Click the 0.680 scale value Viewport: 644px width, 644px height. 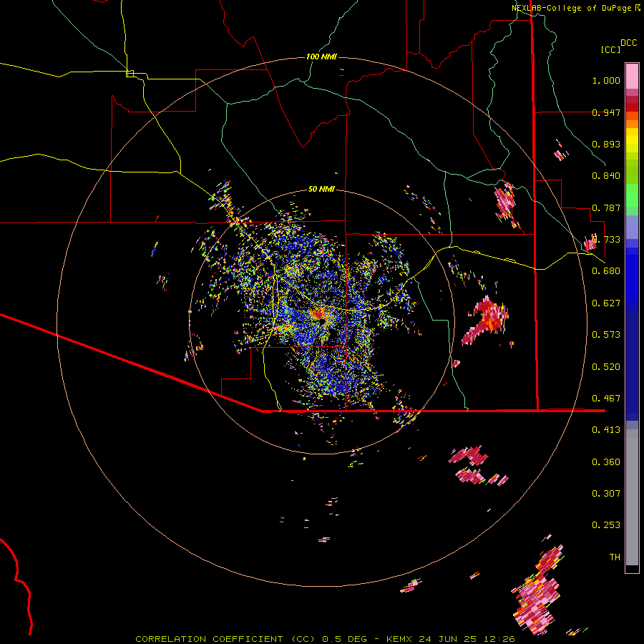pyautogui.click(x=606, y=271)
